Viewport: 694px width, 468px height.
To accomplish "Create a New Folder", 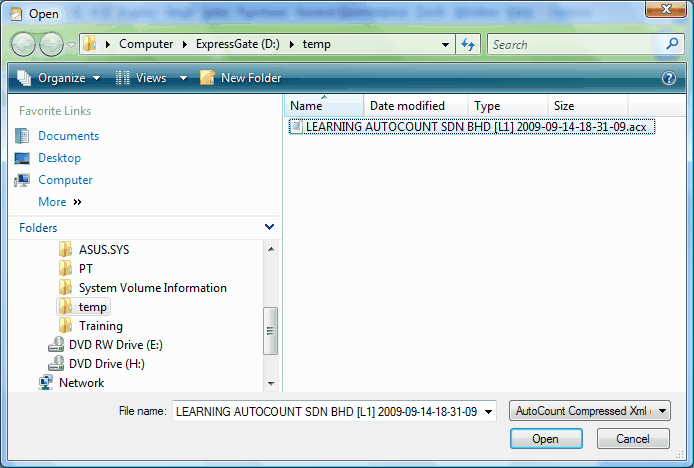I will pos(240,78).
